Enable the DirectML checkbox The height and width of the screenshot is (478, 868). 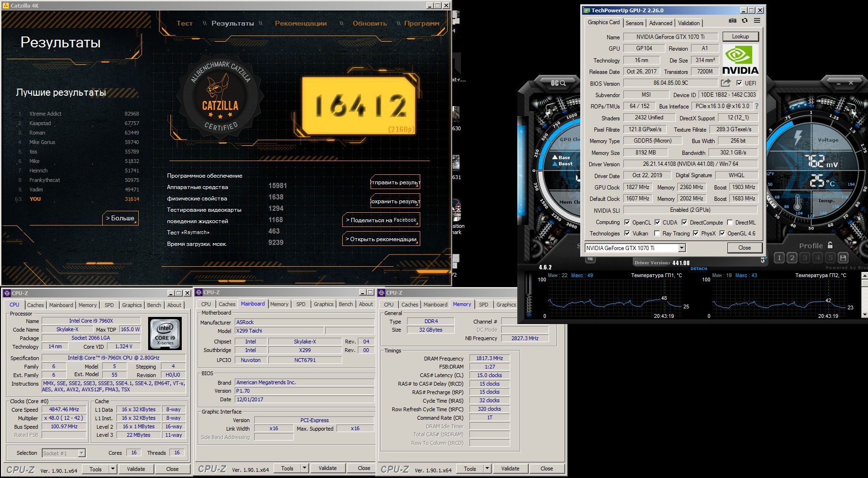[730, 222]
